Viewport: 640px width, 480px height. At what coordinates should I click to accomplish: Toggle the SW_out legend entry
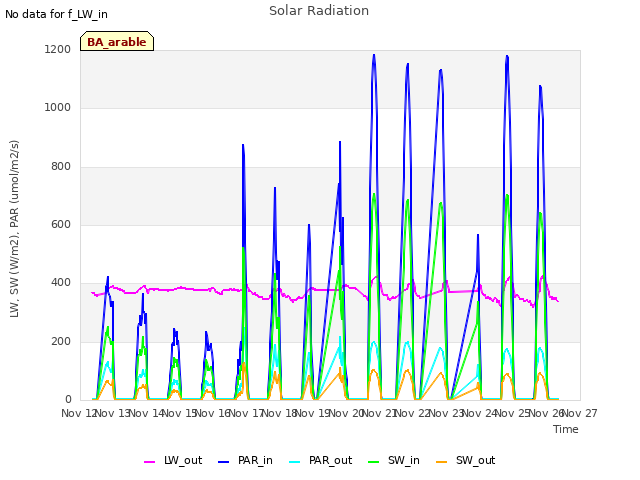(466, 460)
